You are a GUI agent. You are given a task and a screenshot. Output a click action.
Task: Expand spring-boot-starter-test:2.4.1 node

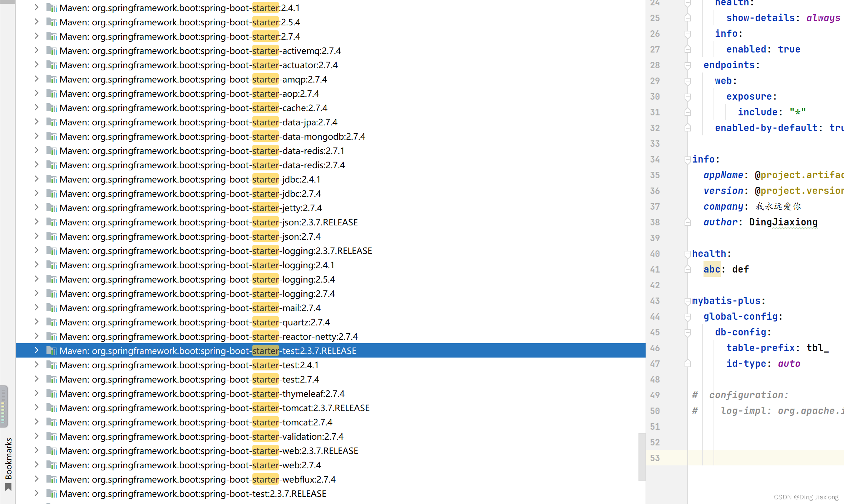coord(36,365)
